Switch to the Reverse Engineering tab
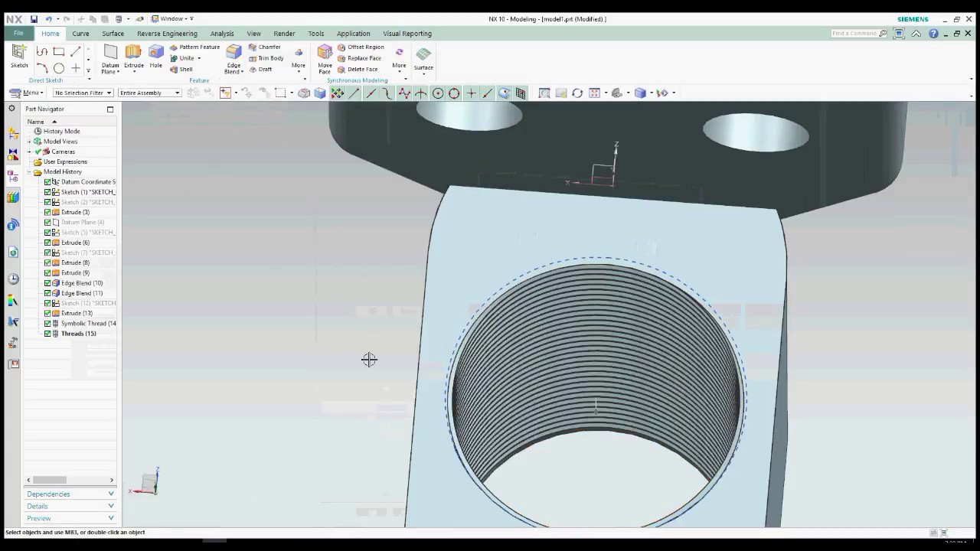 (x=167, y=34)
